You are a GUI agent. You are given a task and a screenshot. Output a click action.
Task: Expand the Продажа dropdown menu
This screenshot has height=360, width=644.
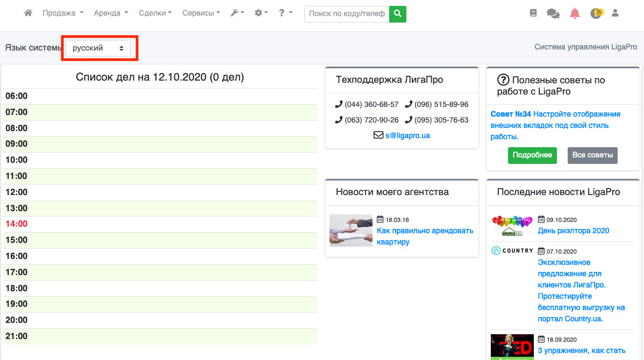[63, 13]
